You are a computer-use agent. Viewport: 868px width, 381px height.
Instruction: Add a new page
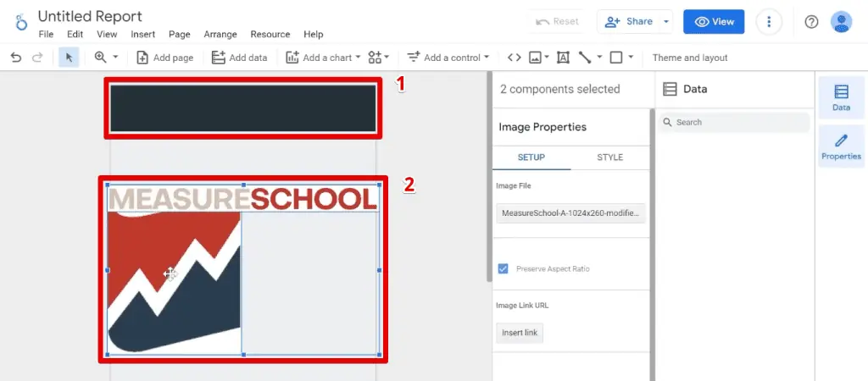point(165,58)
